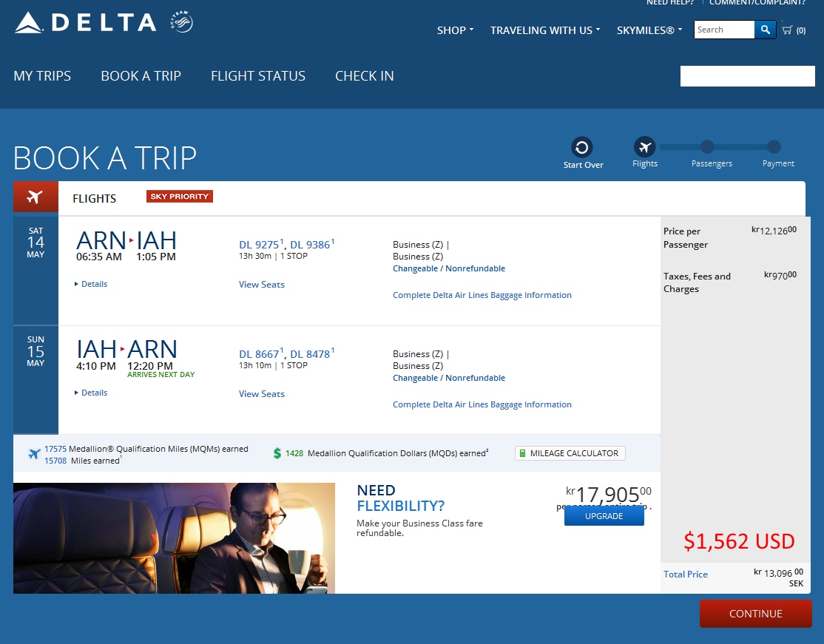
Task: Click the Flights step airplane icon
Action: 645,147
